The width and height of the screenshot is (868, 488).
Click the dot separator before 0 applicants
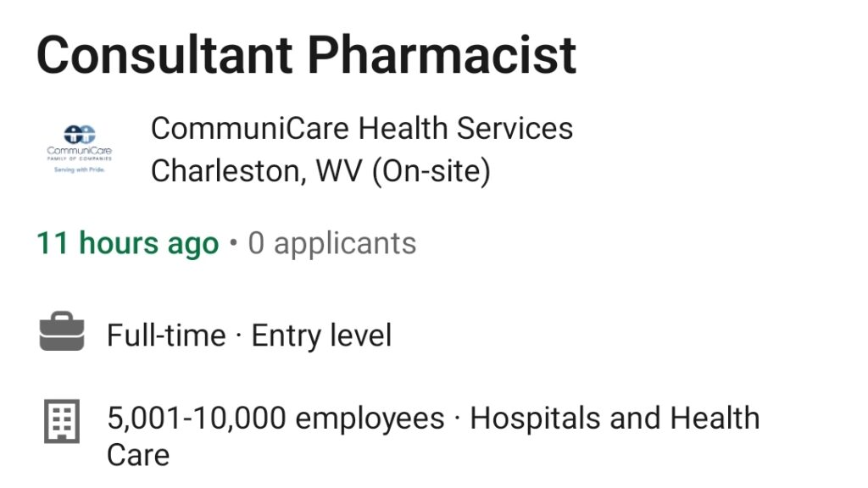pos(234,242)
